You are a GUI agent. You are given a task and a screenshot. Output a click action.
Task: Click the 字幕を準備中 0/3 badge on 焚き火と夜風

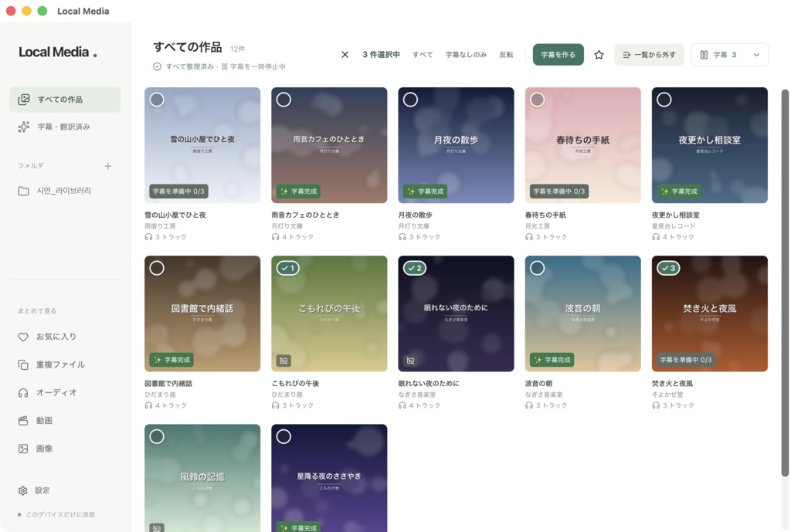tap(686, 360)
